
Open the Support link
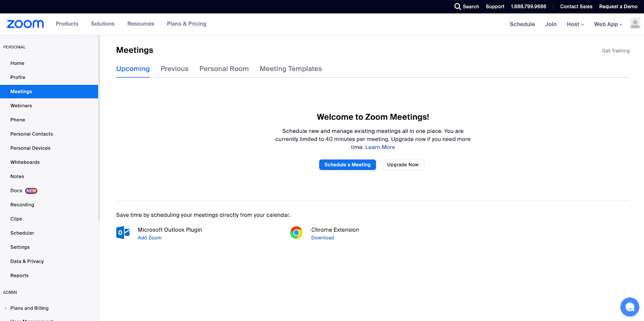click(x=495, y=6)
